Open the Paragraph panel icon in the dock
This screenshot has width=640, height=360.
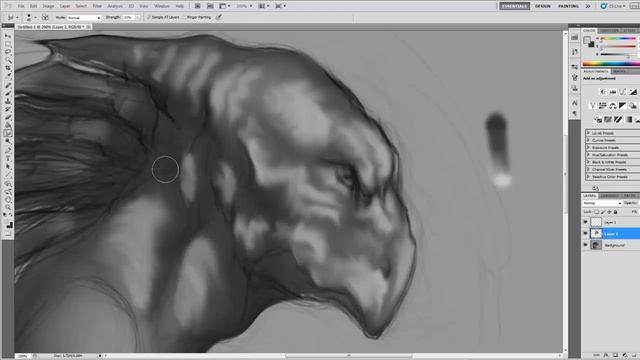tap(575, 113)
